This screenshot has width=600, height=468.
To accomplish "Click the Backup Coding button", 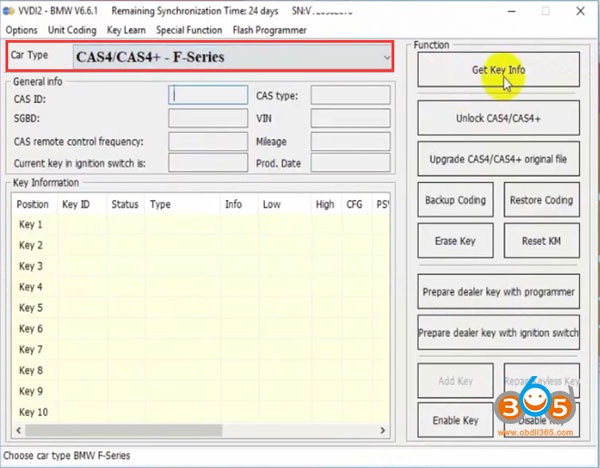I will (455, 200).
